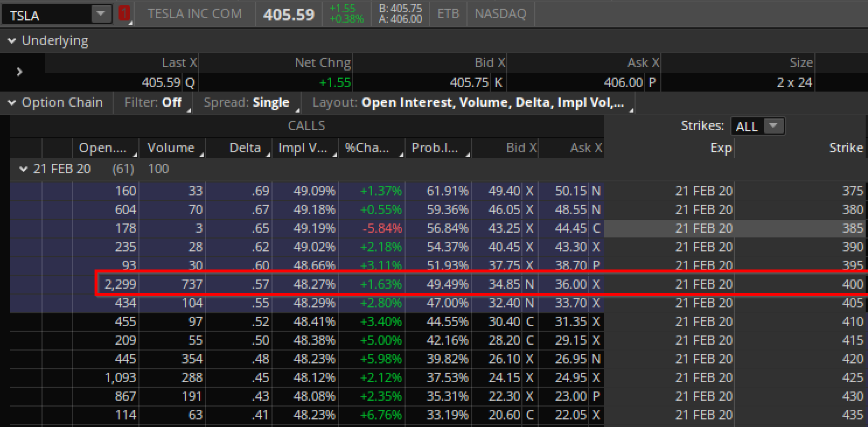Click the calls Ask X column header
This screenshot has width=868, height=427.
571,148
